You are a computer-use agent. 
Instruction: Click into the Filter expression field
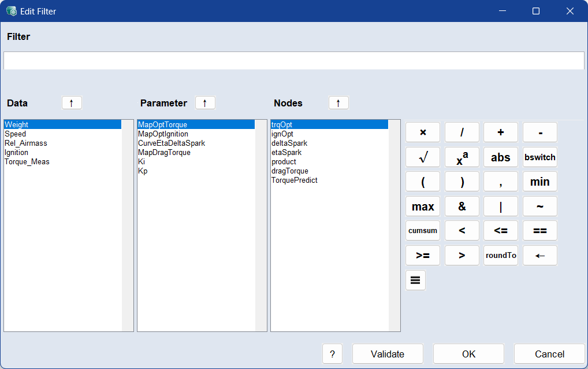[x=293, y=61]
